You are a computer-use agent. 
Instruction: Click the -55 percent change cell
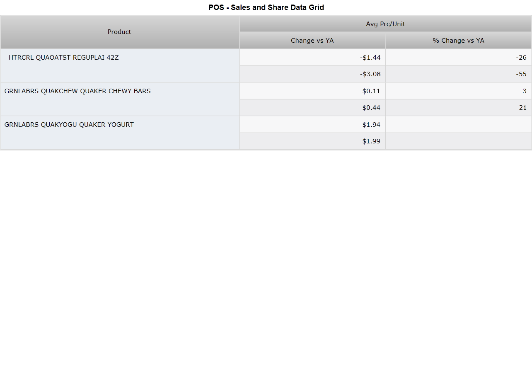click(459, 74)
